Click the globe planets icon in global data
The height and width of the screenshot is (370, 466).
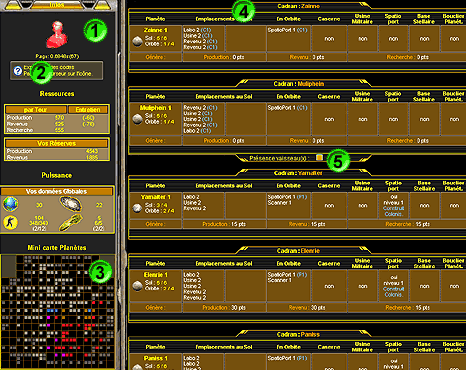[11, 204]
